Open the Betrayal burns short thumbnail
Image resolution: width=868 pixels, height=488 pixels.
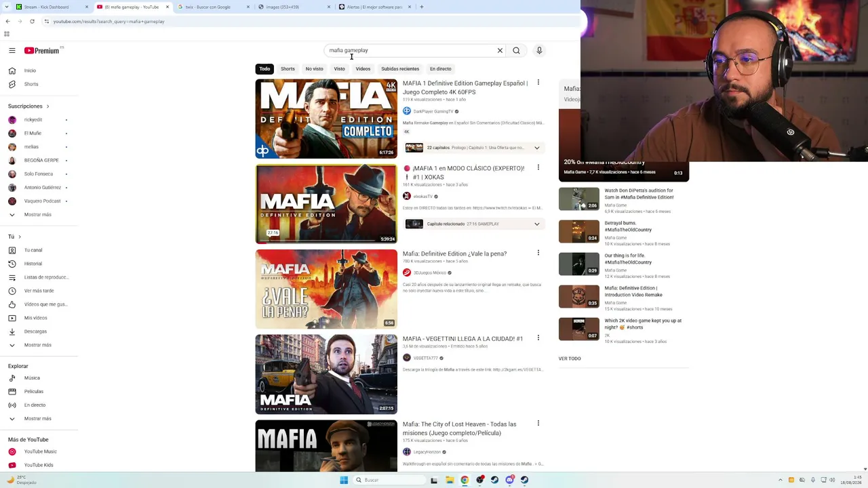pos(579,232)
